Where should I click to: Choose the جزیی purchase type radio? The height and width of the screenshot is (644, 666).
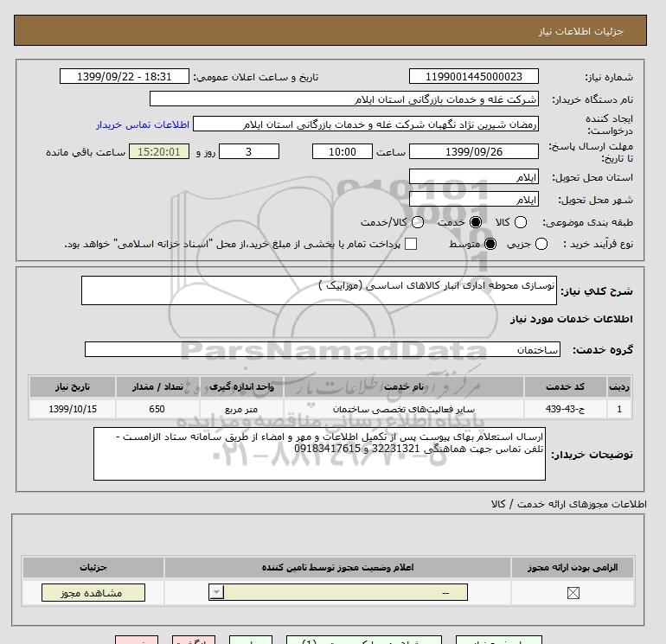pos(541,244)
